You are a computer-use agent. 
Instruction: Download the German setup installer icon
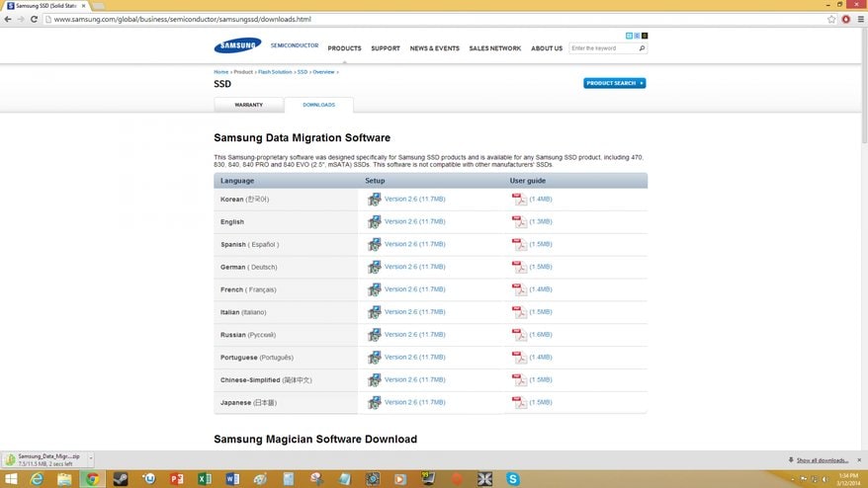(x=375, y=268)
